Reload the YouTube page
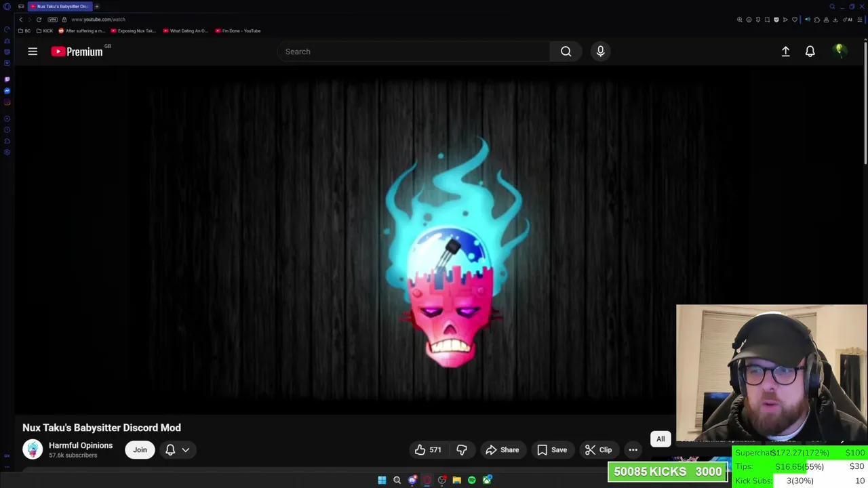Screen dimensions: 868x488 click(x=39, y=20)
